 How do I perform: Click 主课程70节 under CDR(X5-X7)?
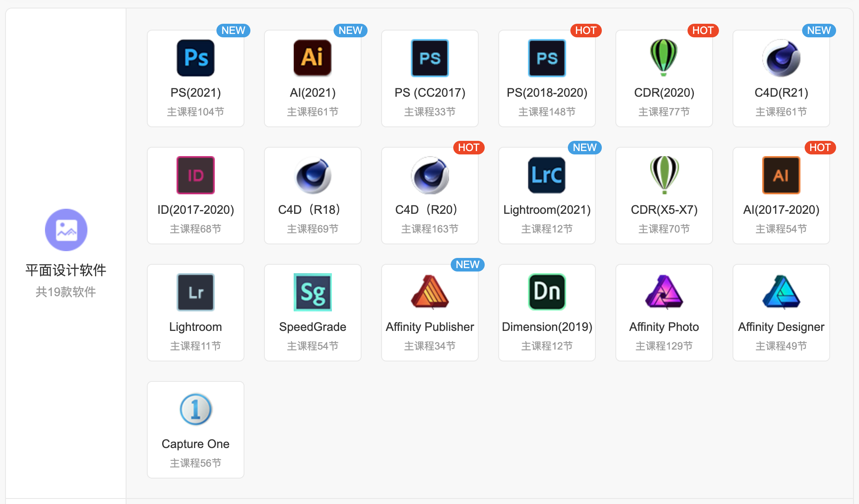[x=664, y=229]
